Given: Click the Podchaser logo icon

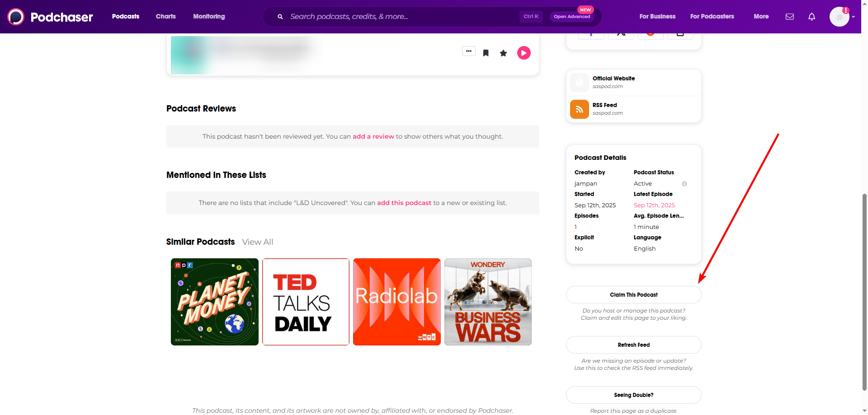Looking at the screenshot, I should [x=16, y=17].
